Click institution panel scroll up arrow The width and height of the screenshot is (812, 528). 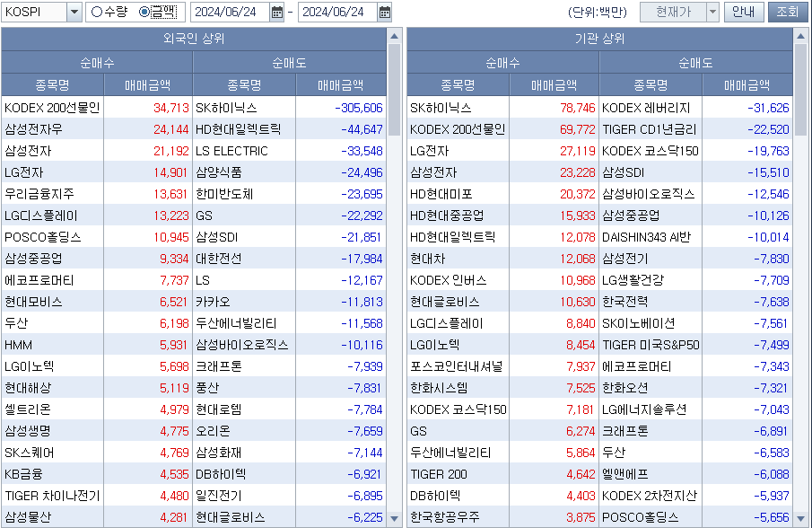(800, 36)
